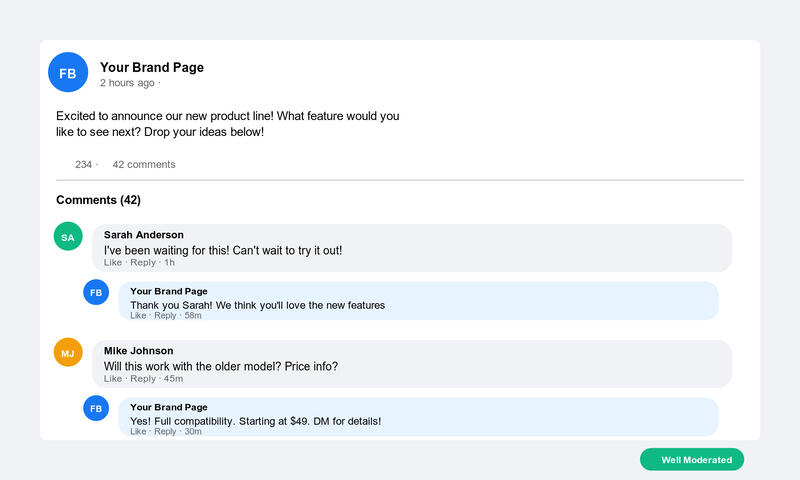Reply to Mike Johnson's question

pyautogui.click(x=143, y=379)
